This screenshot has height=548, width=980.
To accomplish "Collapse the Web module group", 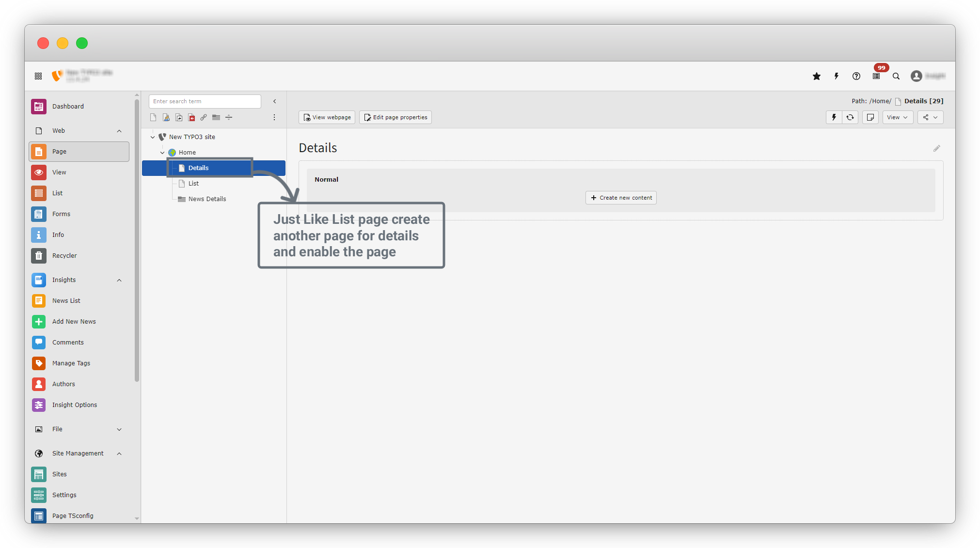I will coord(119,131).
